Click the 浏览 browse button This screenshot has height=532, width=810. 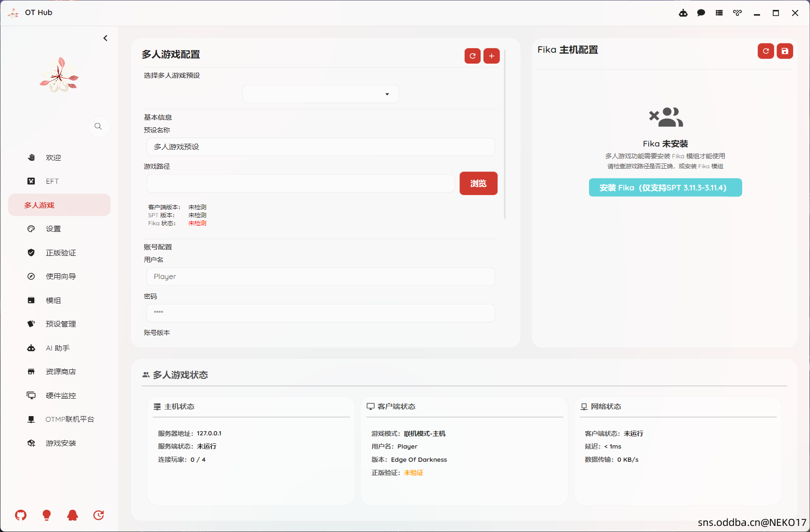tap(478, 183)
